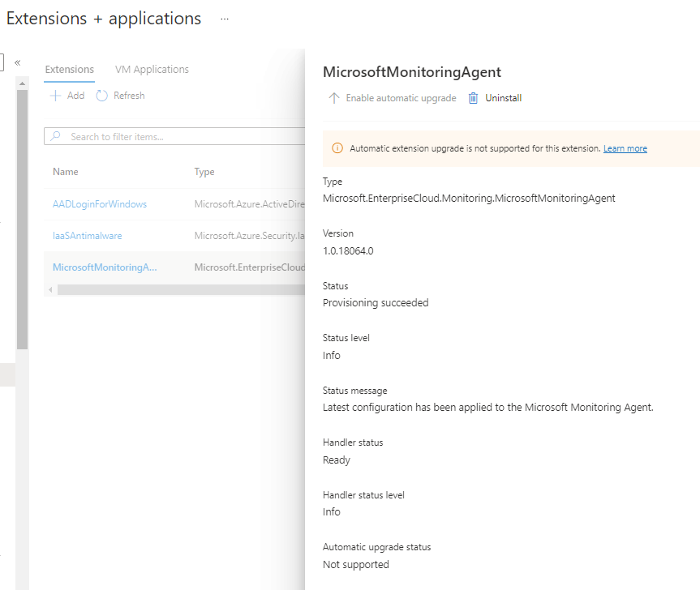Viewport: 700px width, 590px height.
Task: Switch to the Extensions tab
Action: click(69, 70)
